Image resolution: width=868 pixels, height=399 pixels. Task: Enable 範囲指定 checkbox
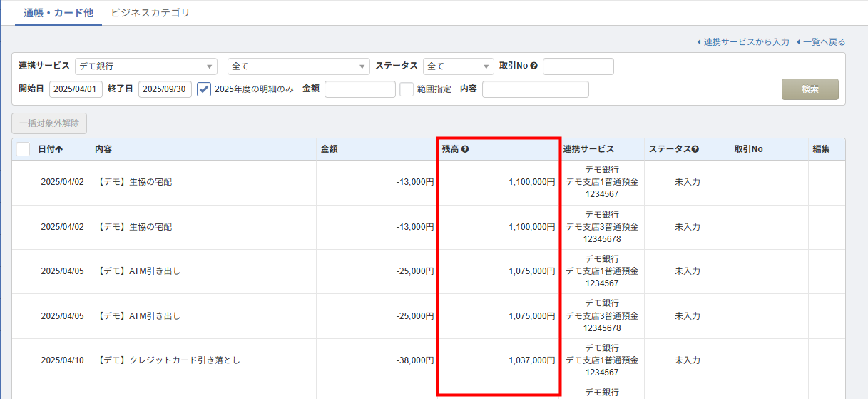click(x=407, y=89)
